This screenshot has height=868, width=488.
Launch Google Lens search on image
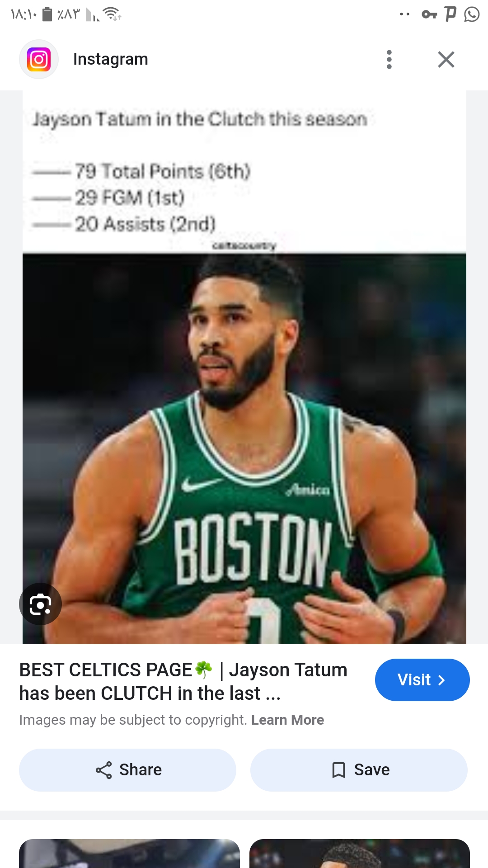click(x=40, y=604)
